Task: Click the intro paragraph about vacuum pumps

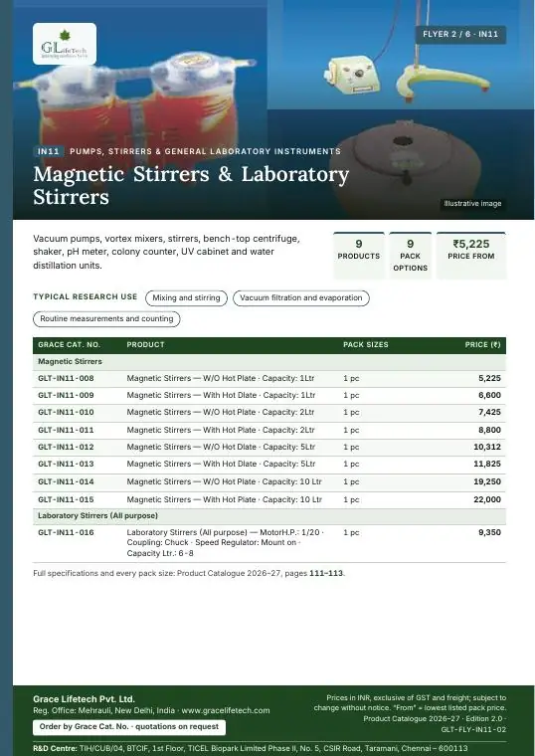Action: click(166, 252)
